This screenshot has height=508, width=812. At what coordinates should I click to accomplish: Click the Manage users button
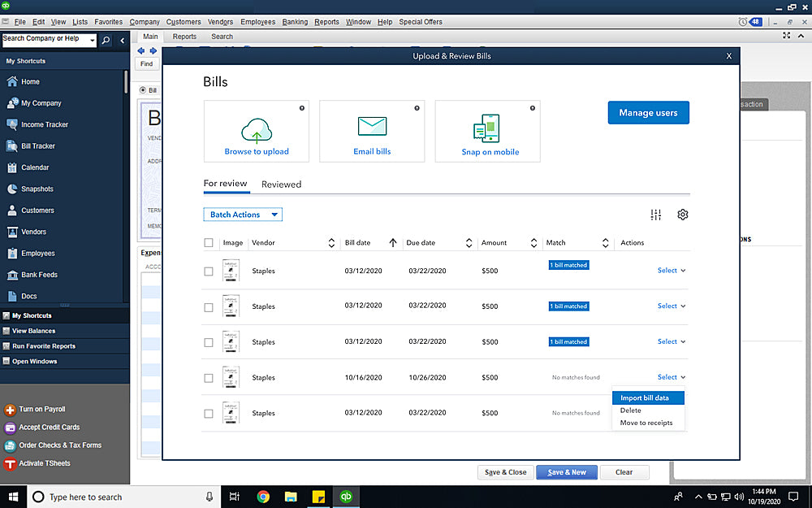(x=648, y=113)
